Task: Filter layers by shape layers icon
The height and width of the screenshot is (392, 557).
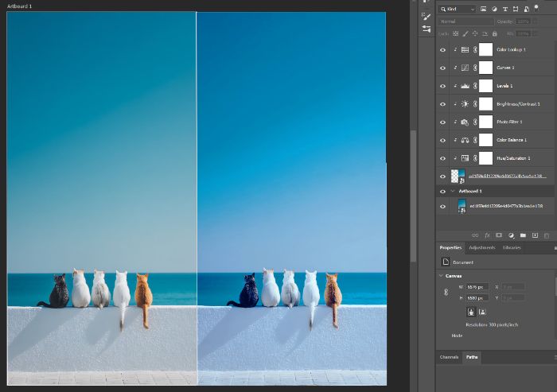Action: click(516, 10)
